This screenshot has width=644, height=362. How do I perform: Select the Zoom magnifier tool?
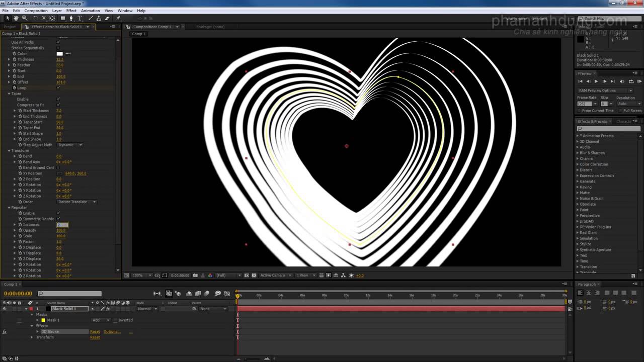point(24,18)
